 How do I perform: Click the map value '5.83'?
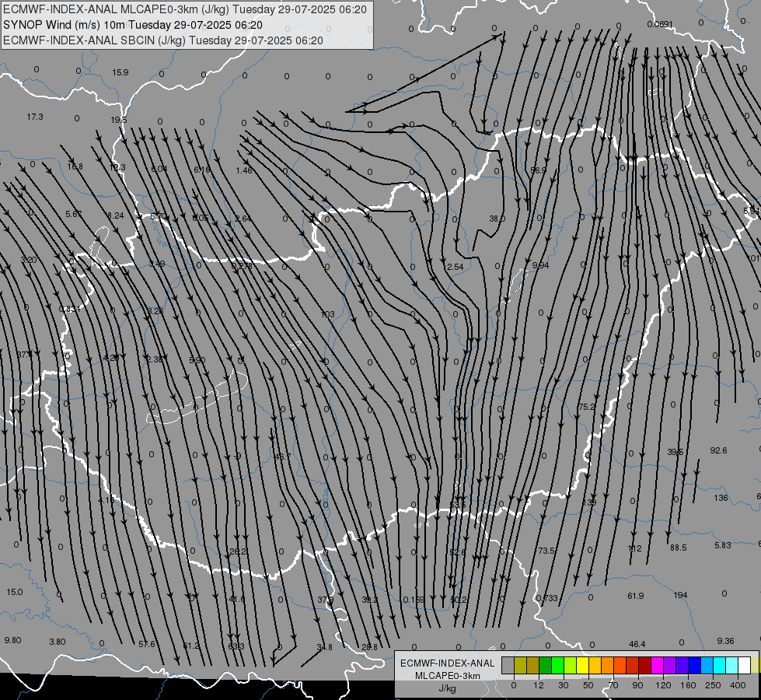(x=723, y=545)
